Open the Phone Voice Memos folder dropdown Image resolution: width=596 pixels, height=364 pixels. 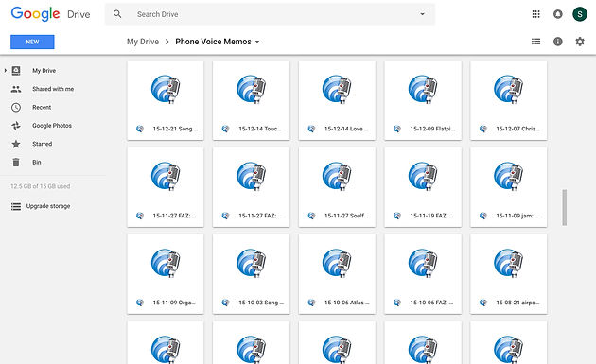tap(257, 42)
